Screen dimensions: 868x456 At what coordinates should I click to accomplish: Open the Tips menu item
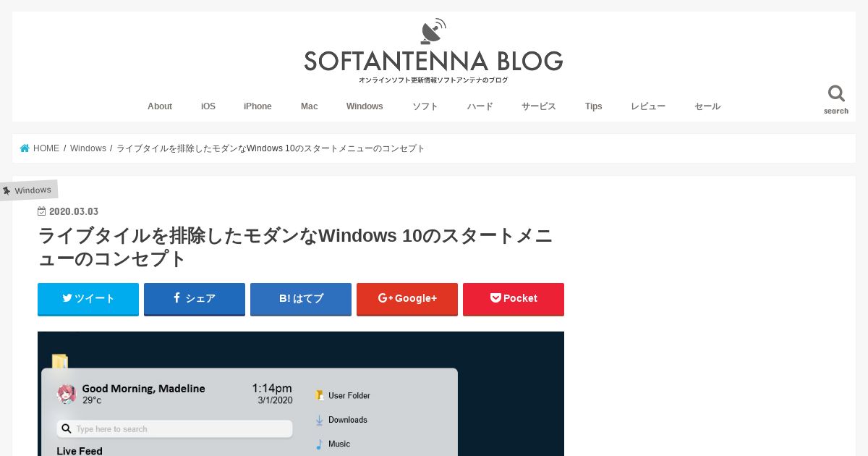coord(594,106)
